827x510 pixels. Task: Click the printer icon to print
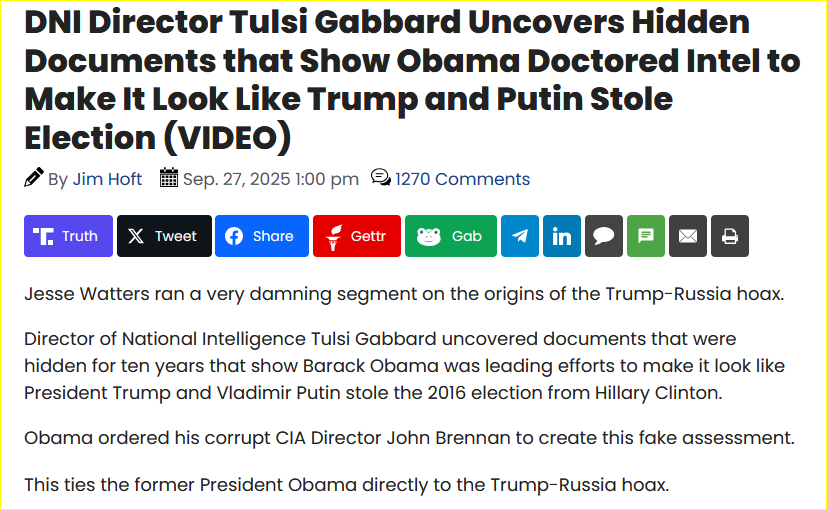(729, 236)
